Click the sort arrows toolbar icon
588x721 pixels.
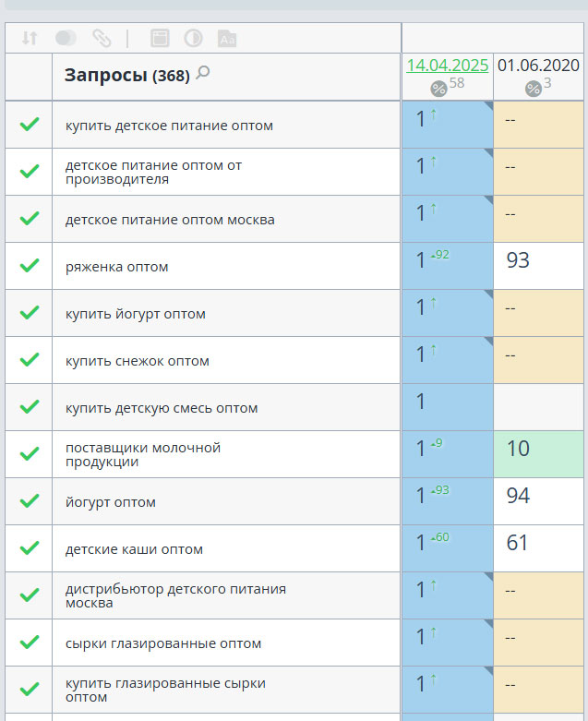(x=30, y=38)
